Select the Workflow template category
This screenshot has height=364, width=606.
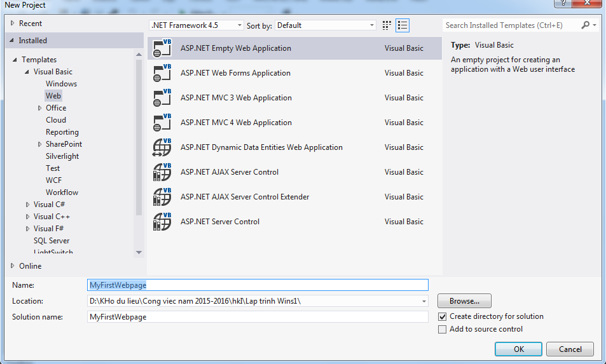pyautogui.click(x=62, y=192)
